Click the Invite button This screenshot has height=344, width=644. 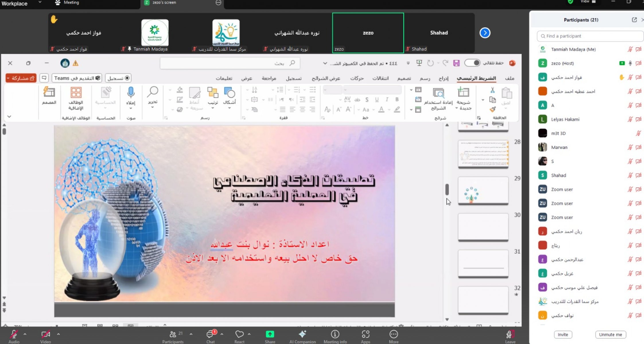tap(563, 335)
